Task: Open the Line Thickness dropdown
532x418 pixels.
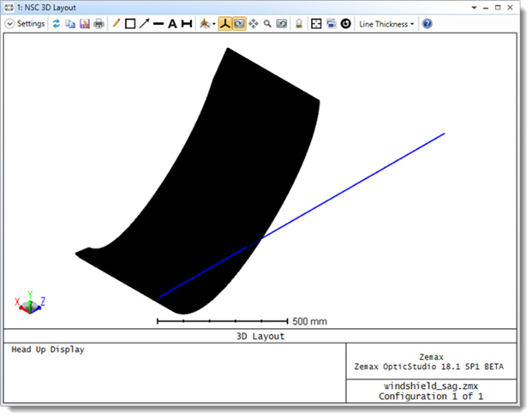Action: 386,24
